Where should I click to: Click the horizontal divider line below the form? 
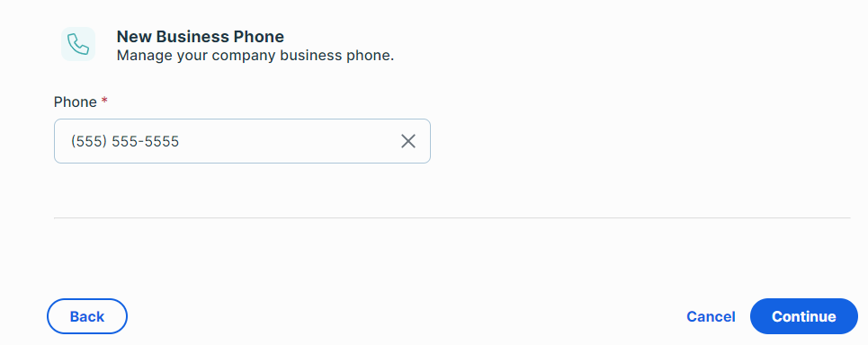[x=452, y=217]
